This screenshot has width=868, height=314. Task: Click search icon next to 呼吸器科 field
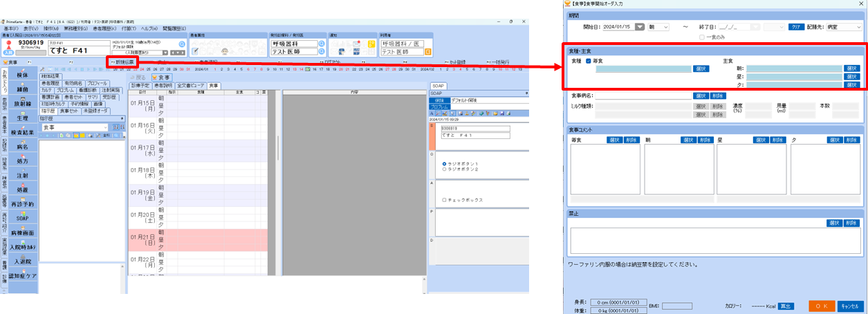321,44
